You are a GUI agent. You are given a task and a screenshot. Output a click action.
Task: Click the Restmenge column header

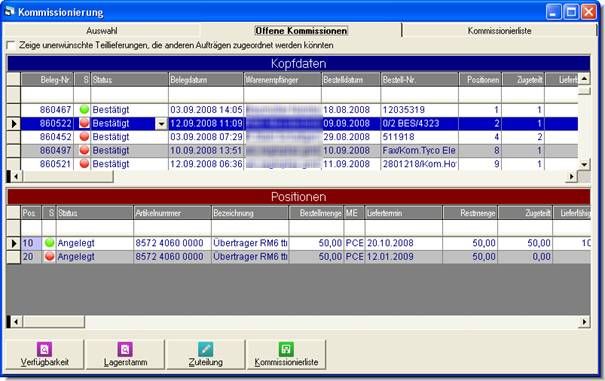470,213
